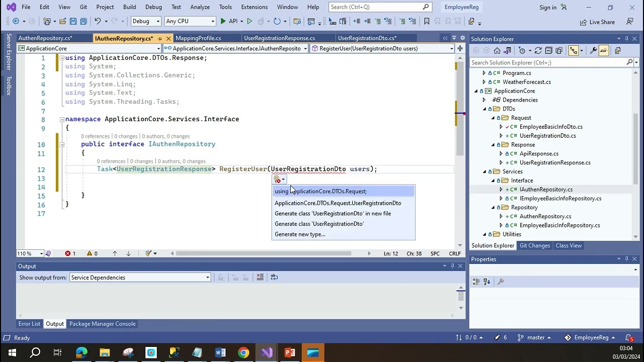This screenshot has width=644, height=362.
Task: Click the Search Solution Explorer field
Action: 548,62
